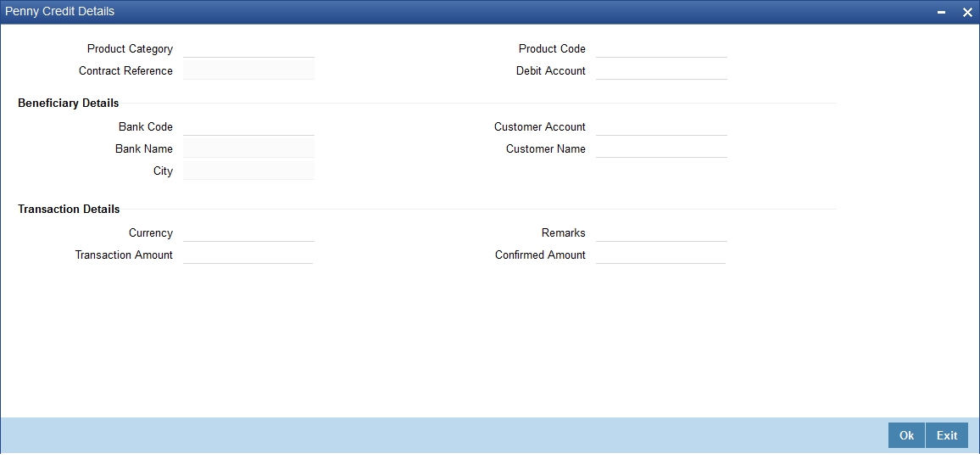Image resolution: width=980 pixels, height=459 pixels.
Task: Minimize the Penny Credit Details window
Action: tap(941, 13)
